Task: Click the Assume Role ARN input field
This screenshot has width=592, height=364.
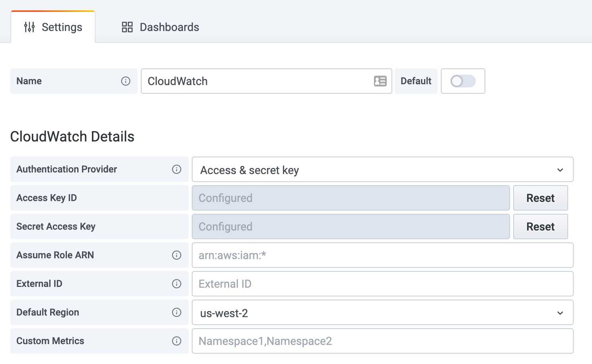Action: tap(382, 255)
